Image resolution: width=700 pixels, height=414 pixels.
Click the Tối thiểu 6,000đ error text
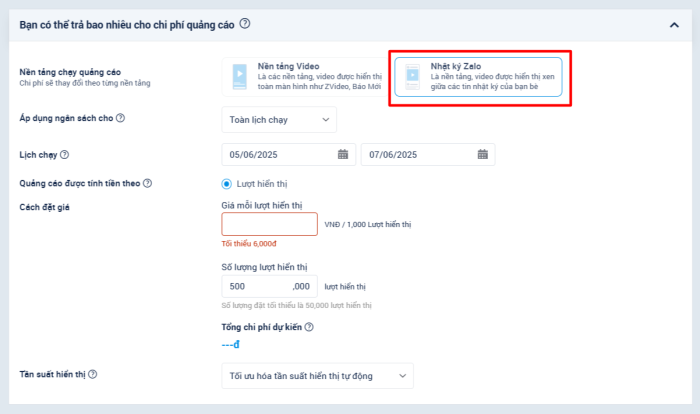pos(249,244)
